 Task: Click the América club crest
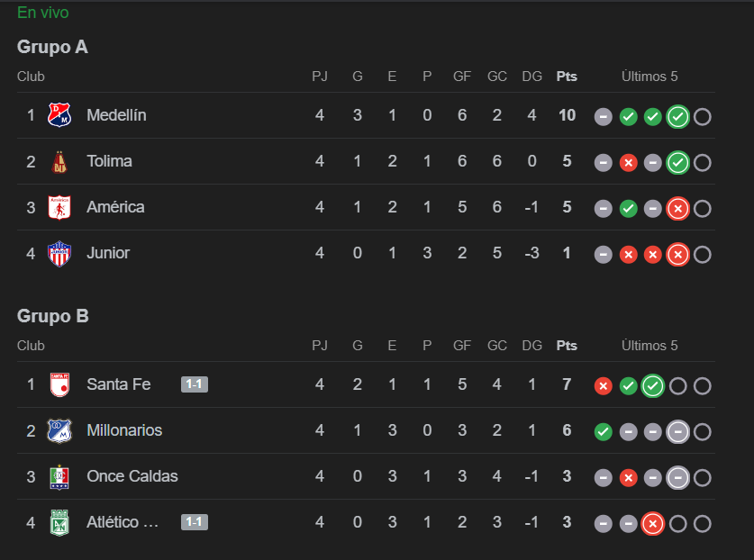click(x=59, y=207)
